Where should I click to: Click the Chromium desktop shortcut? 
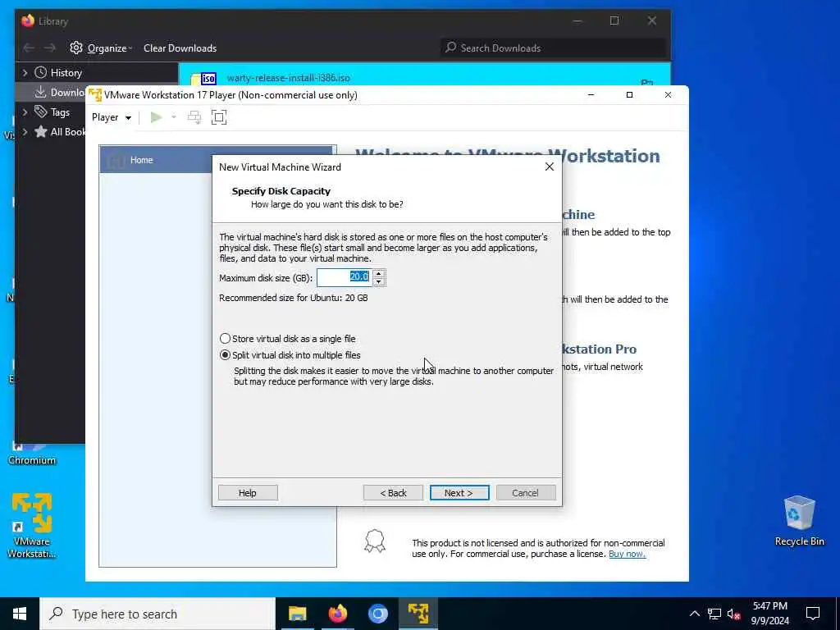(x=32, y=453)
